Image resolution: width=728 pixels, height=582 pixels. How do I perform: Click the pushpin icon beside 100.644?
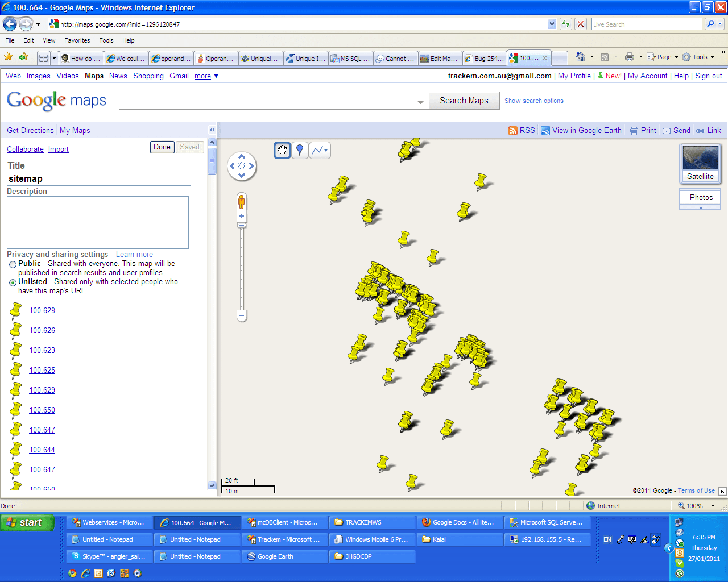(x=16, y=450)
